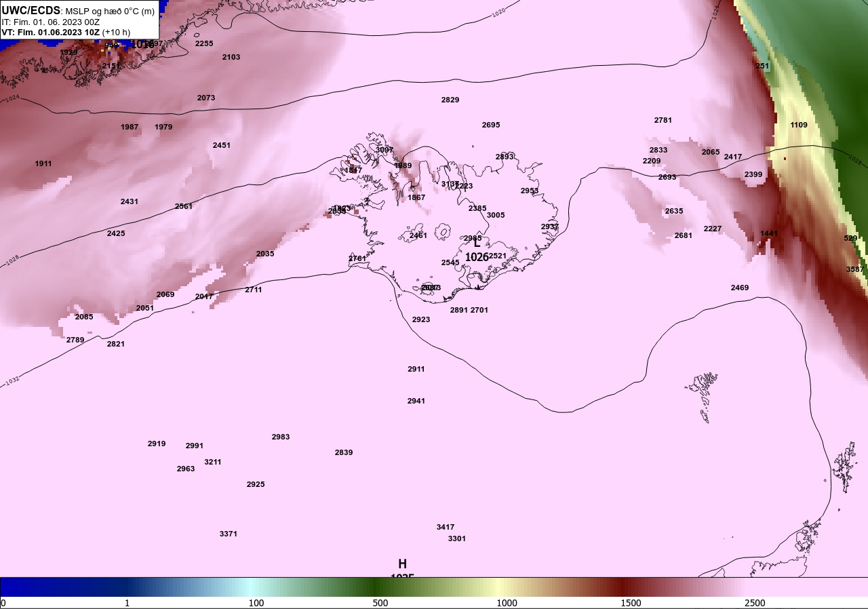
Task: Click the 2911 height value
Action: click(x=416, y=369)
